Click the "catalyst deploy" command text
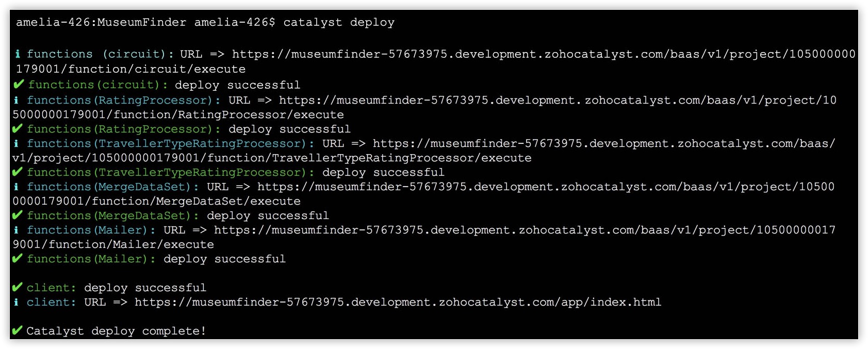 pos(339,23)
